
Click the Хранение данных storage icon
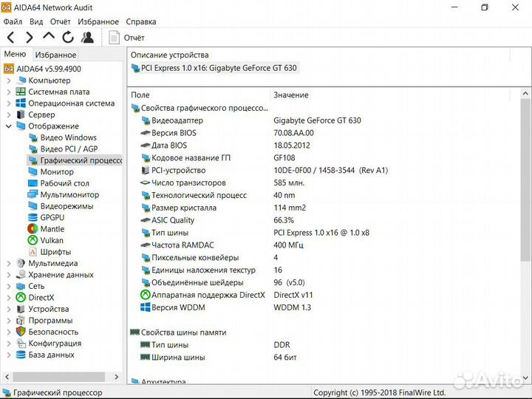21,274
